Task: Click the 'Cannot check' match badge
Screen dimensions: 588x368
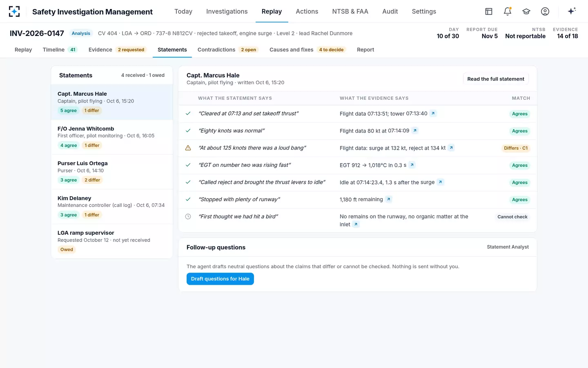Action: point(512,217)
